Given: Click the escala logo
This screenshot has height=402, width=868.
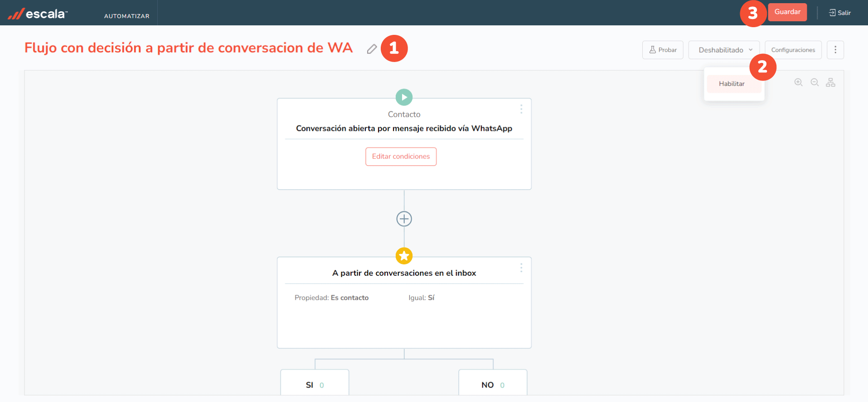Looking at the screenshot, I should 38,14.
